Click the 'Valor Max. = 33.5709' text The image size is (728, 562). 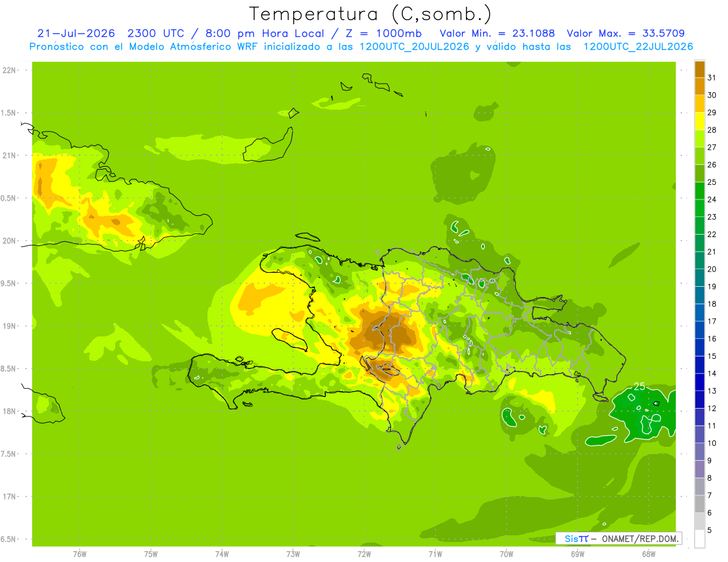pos(626,33)
